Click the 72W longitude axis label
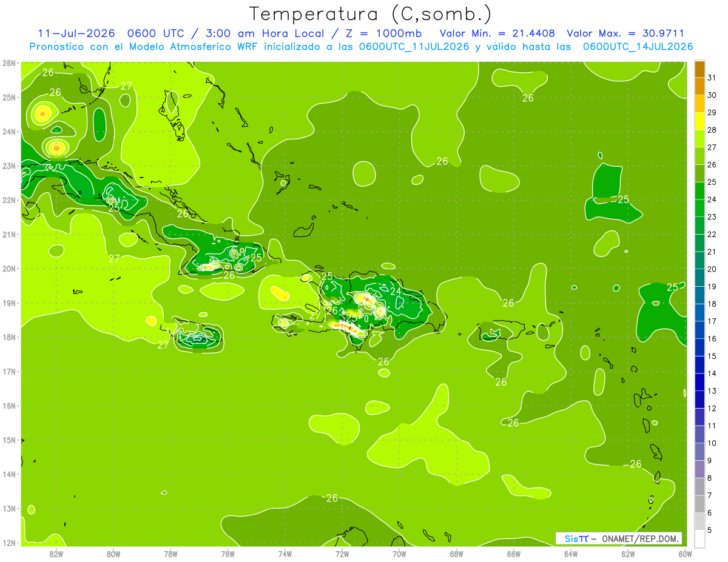The width and height of the screenshot is (728, 562). click(342, 554)
